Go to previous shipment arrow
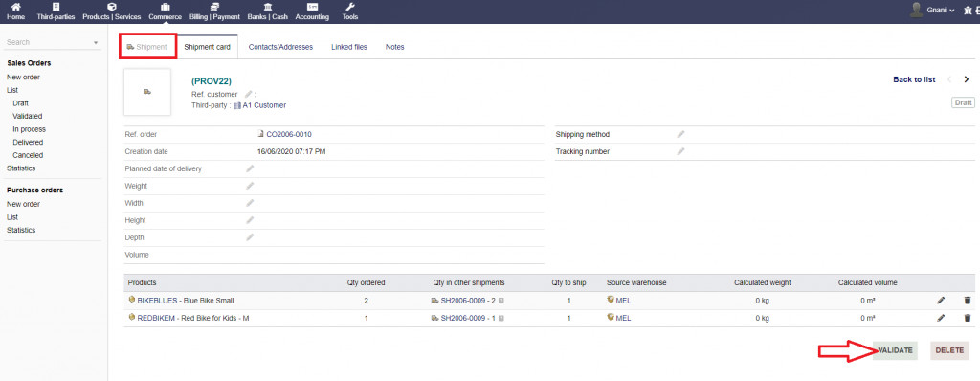 pos(949,79)
